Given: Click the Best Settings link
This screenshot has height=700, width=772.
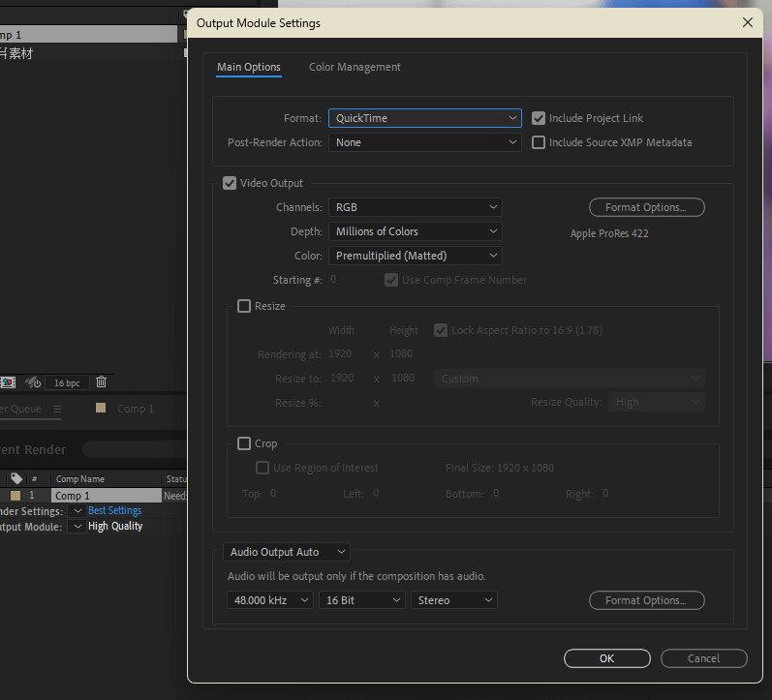Looking at the screenshot, I should click(114, 511).
